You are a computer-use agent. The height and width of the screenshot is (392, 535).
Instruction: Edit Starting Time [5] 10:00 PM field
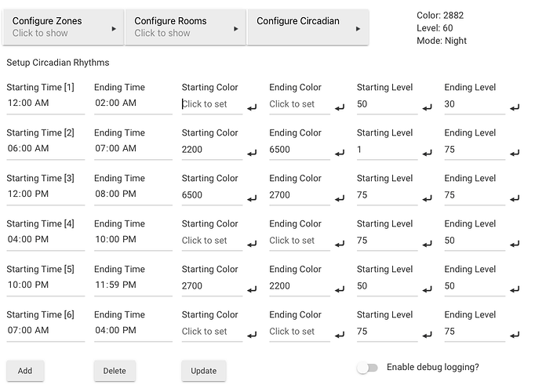pyautogui.click(x=45, y=285)
